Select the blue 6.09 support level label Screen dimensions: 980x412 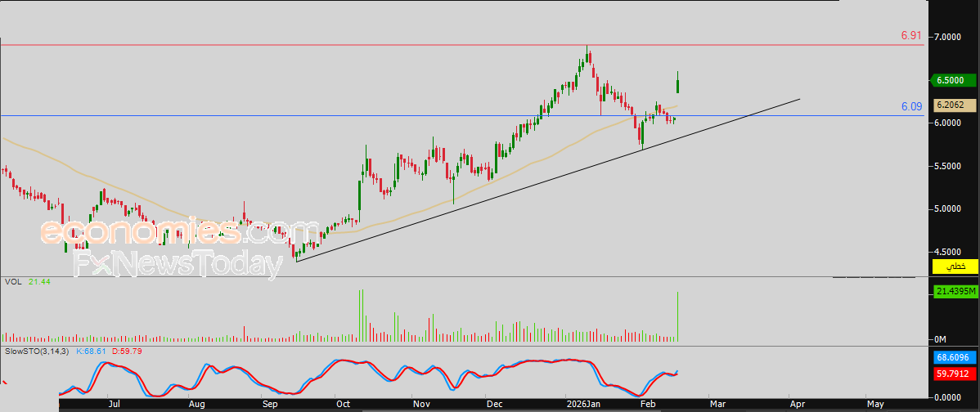pos(911,106)
